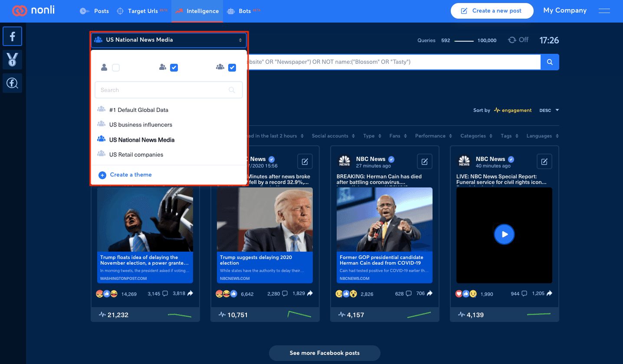Click reaction emojis beside 2,826
This screenshot has width=623, height=364.
[346, 294]
